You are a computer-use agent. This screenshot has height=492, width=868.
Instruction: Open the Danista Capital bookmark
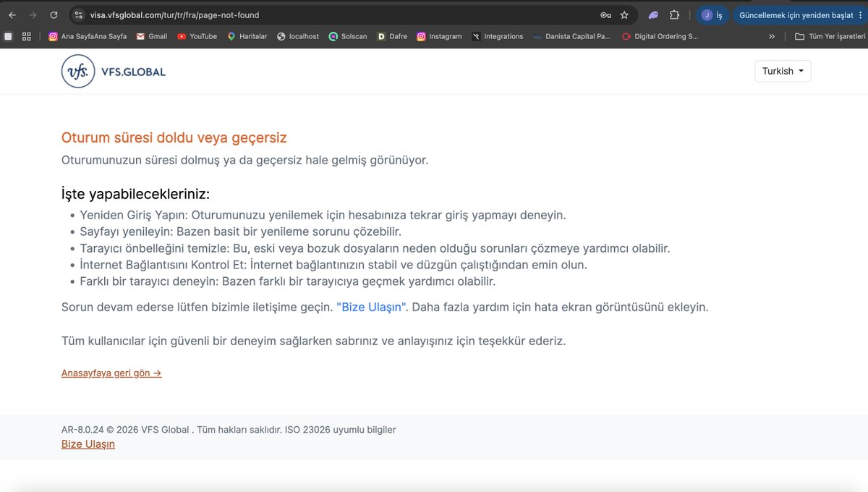point(571,36)
